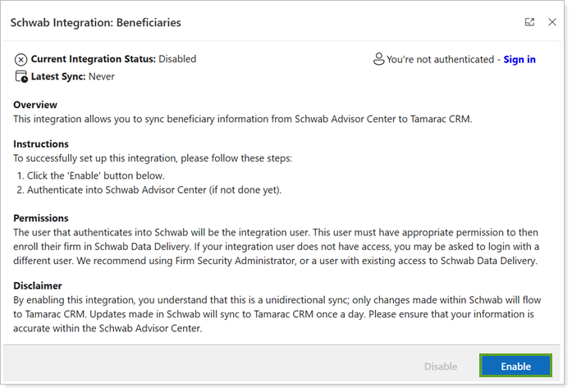
Task: Click the unauthenticated user profile icon
Action: click(378, 59)
